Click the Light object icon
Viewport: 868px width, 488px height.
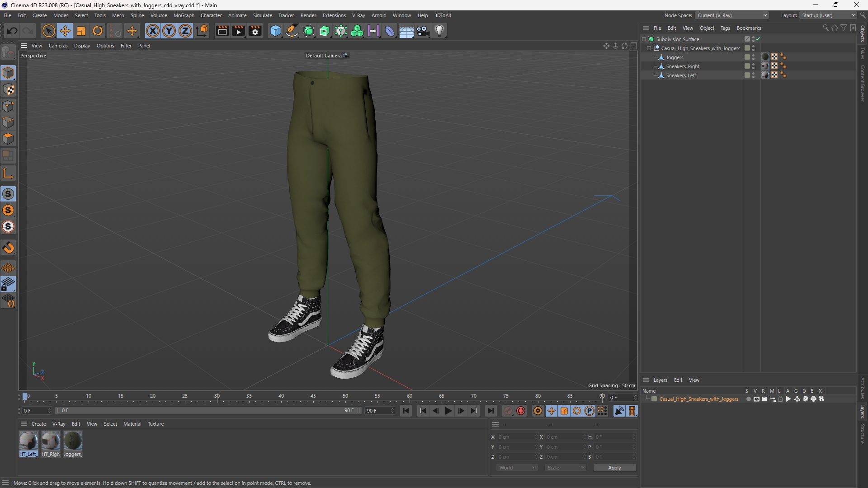point(439,31)
